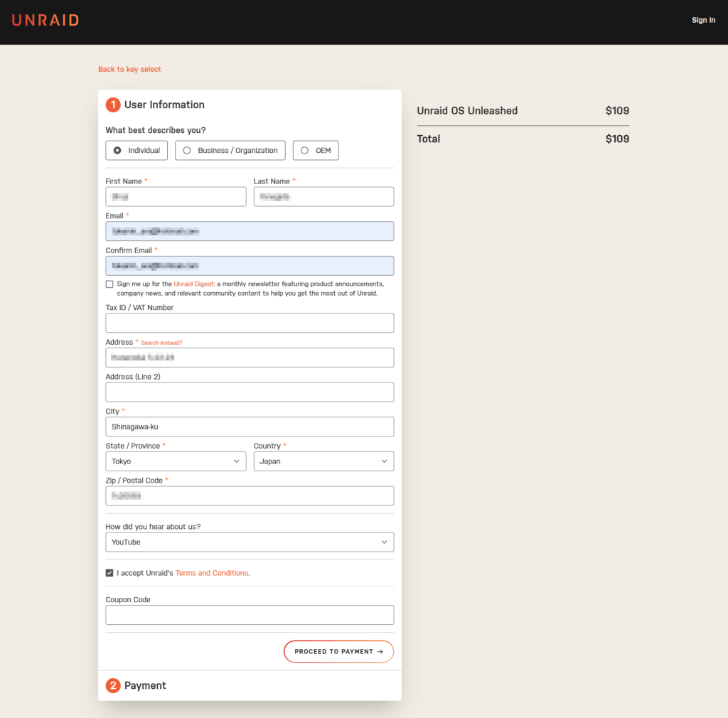Click the Coupon Code input field

(x=250, y=615)
